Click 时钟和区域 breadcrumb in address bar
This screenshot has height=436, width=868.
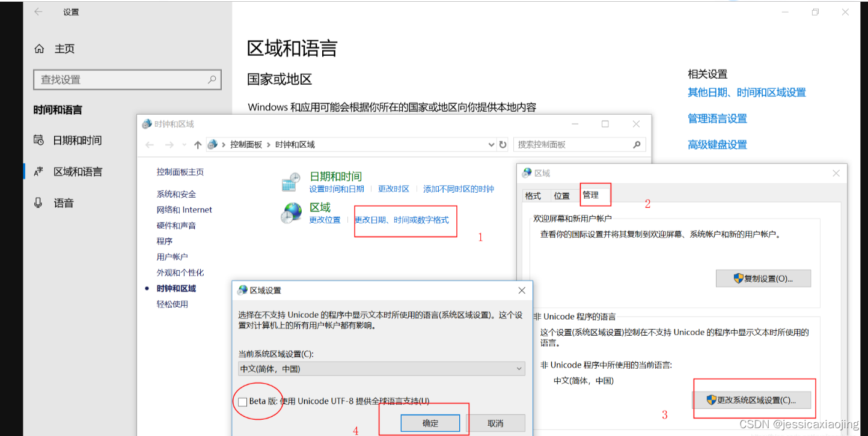click(295, 145)
